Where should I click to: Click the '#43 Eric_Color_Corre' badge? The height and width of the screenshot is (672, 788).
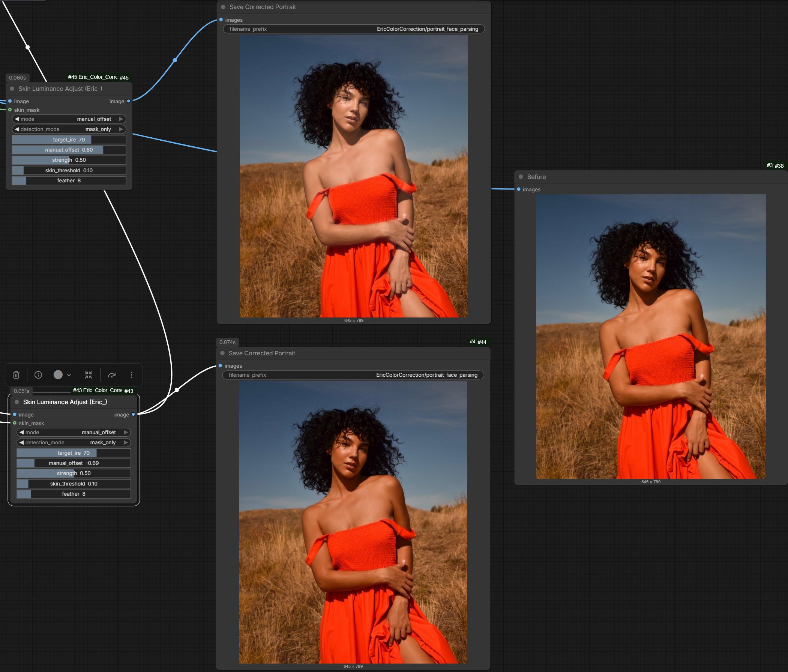click(x=98, y=391)
